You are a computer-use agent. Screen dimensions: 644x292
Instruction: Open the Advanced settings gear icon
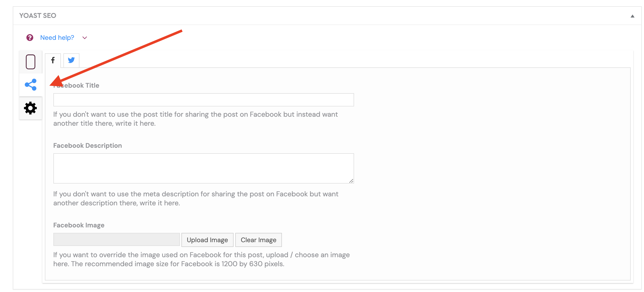(30, 108)
